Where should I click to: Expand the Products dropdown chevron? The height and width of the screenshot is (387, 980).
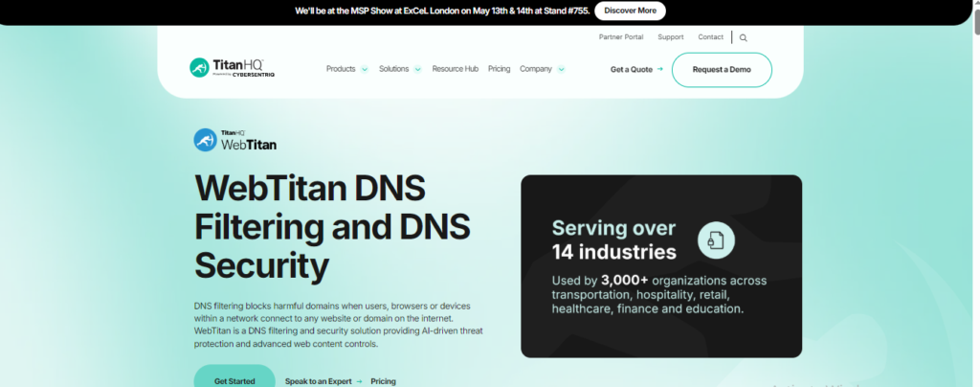click(x=365, y=69)
